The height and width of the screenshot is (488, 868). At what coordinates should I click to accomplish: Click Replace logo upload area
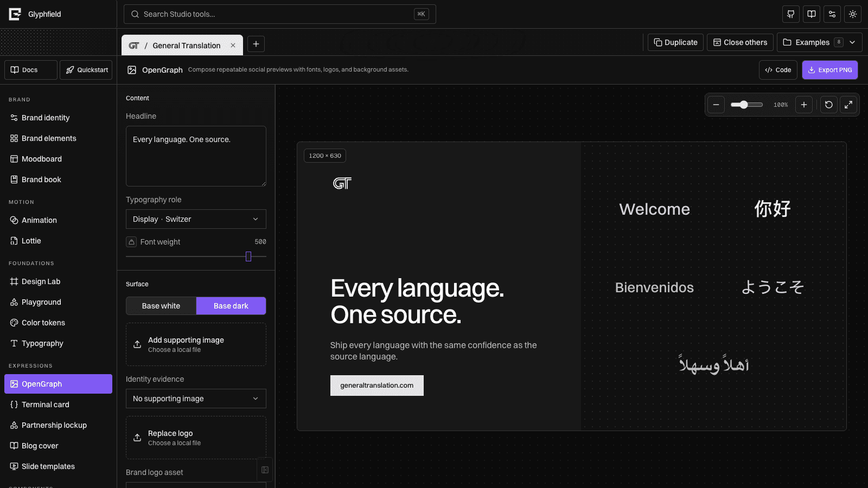[196, 438]
